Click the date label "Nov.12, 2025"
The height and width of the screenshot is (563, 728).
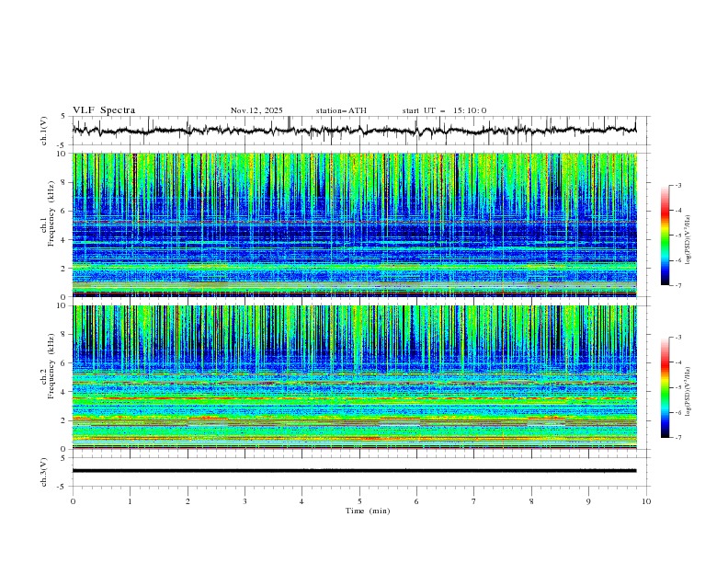pos(256,110)
